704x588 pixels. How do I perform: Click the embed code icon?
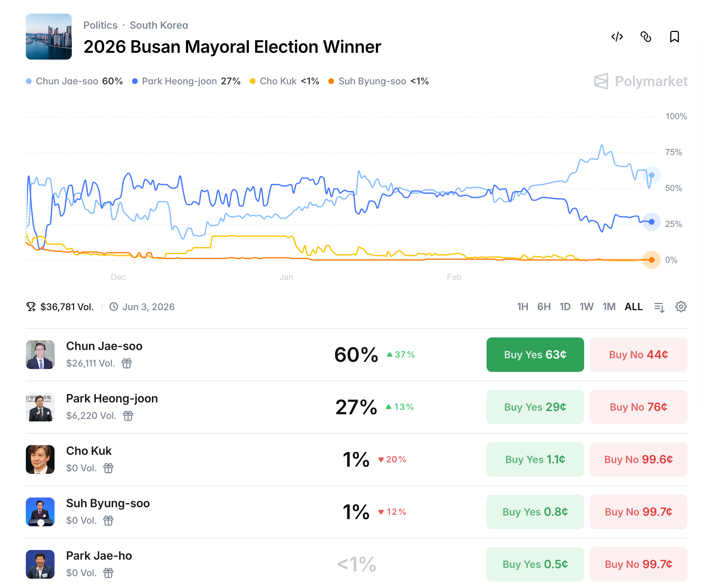pyautogui.click(x=617, y=37)
